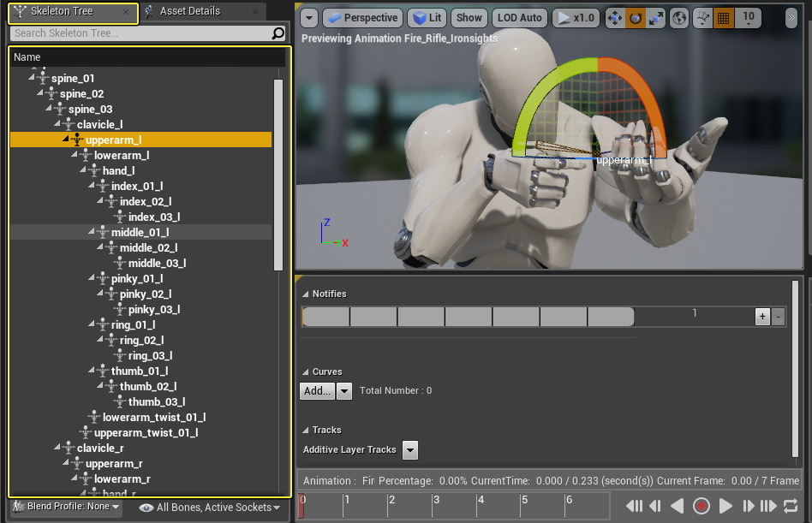Select the translate gizmo mode icon
Viewport: 812px width, 523px height.
pyautogui.click(x=614, y=18)
